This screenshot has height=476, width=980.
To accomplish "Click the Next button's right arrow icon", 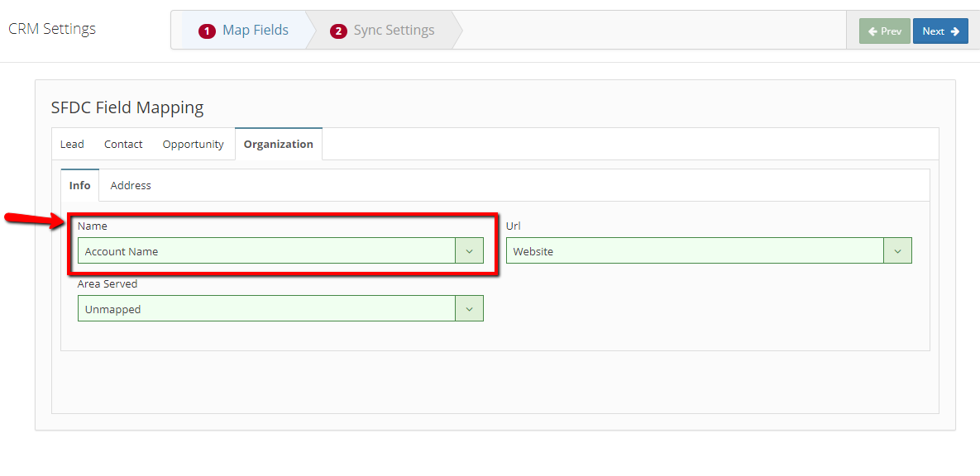I will (954, 31).
